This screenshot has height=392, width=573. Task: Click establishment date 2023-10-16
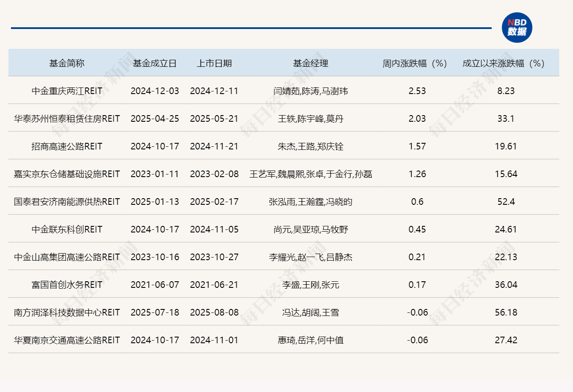tap(155, 257)
